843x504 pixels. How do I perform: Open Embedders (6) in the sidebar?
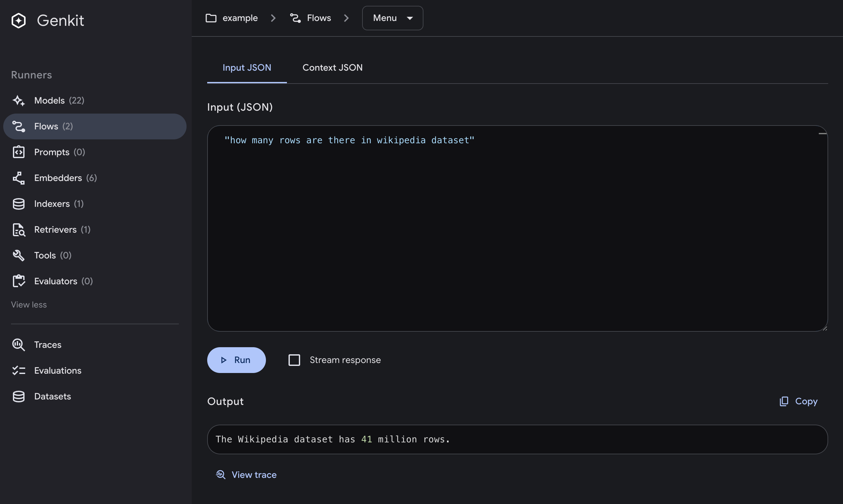pos(95,178)
